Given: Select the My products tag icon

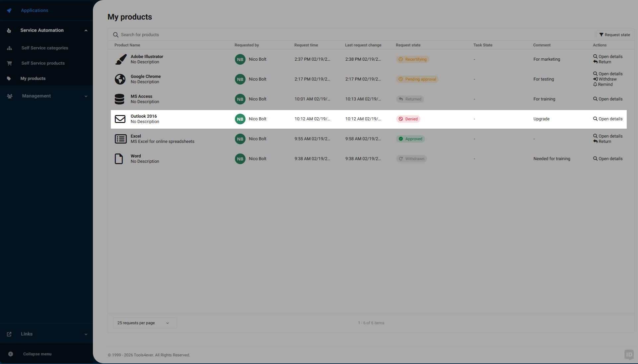Looking at the screenshot, I should [9, 79].
